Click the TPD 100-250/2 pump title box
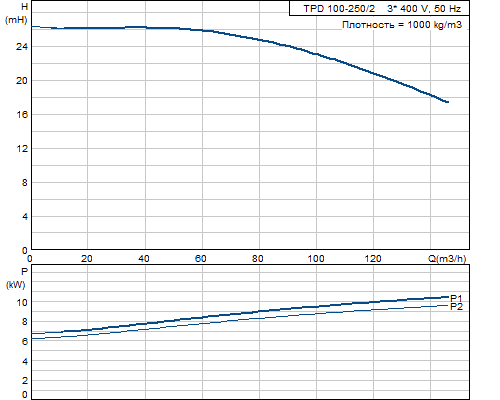The width and height of the screenshot is (500, 400). point(379,9)
